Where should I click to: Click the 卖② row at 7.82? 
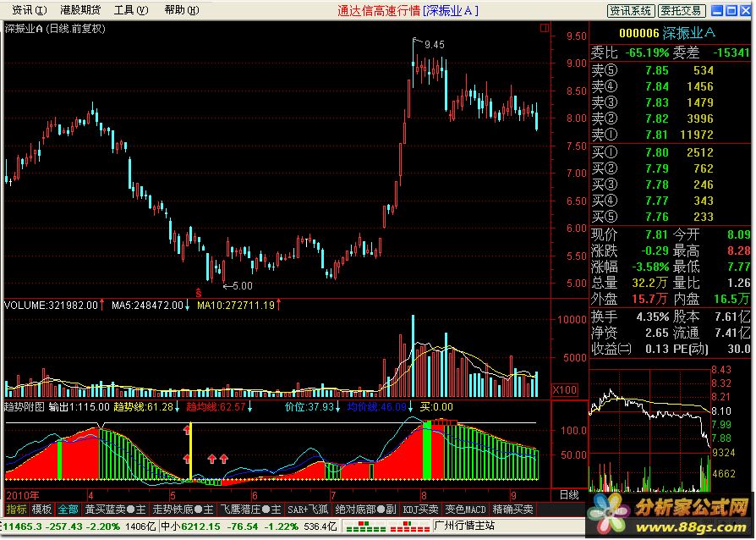tap(671, 118)
